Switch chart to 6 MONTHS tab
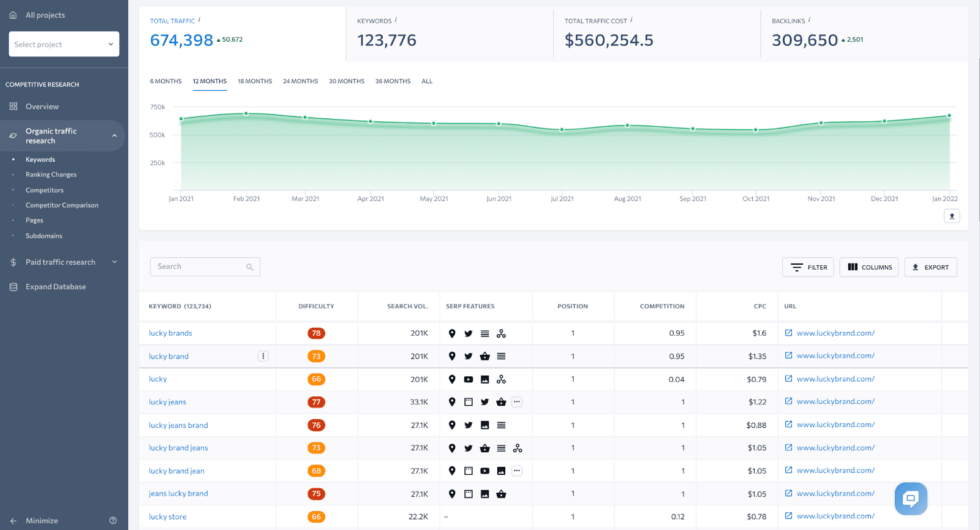The width and height of the screenshot is (980, 530). [165, 81]
